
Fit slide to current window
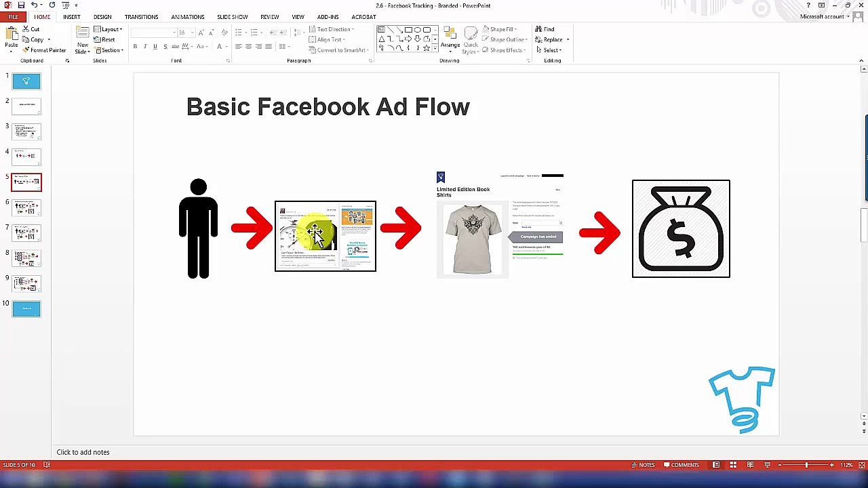pyautogui.click(x=861, y=465)
